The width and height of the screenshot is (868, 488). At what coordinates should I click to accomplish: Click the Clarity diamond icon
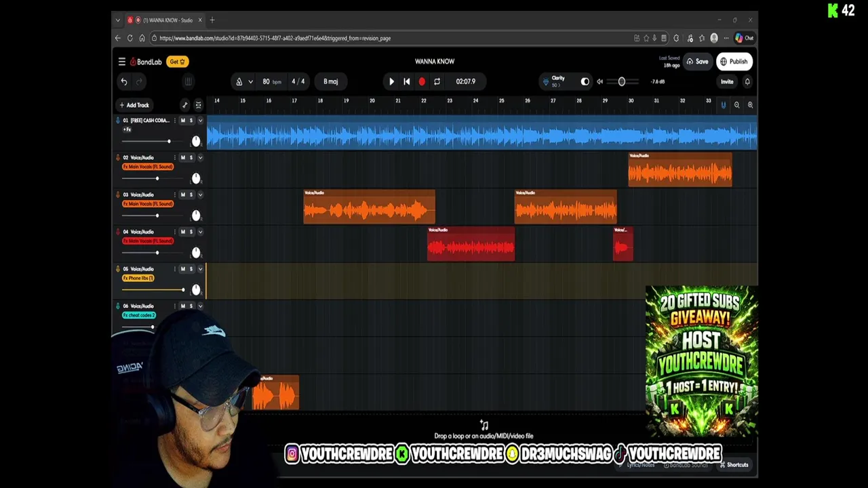tap(546, 81)
